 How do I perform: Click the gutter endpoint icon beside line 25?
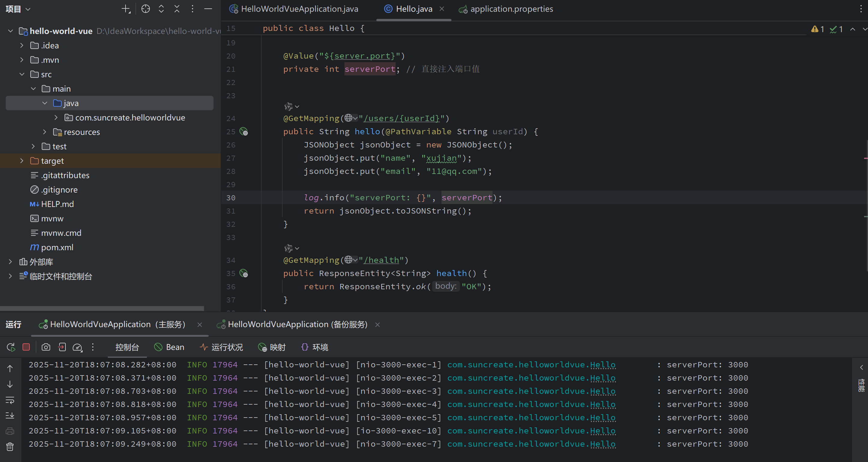(244, 132)
